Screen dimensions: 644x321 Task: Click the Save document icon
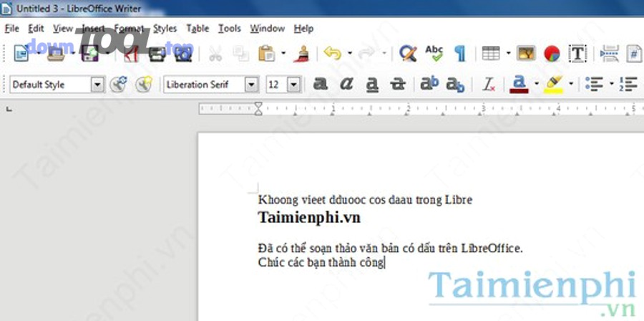click(x=90, y=53)
